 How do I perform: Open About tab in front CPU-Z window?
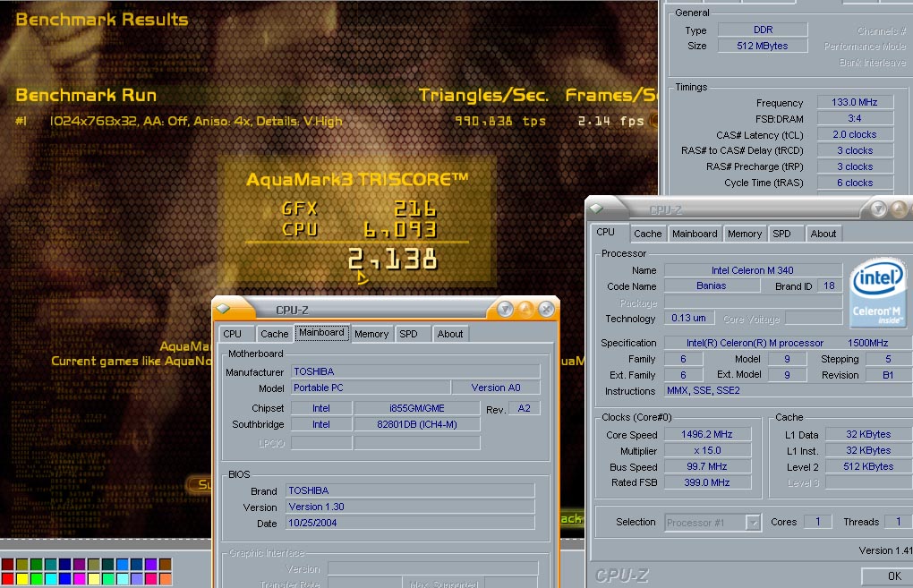450,334
